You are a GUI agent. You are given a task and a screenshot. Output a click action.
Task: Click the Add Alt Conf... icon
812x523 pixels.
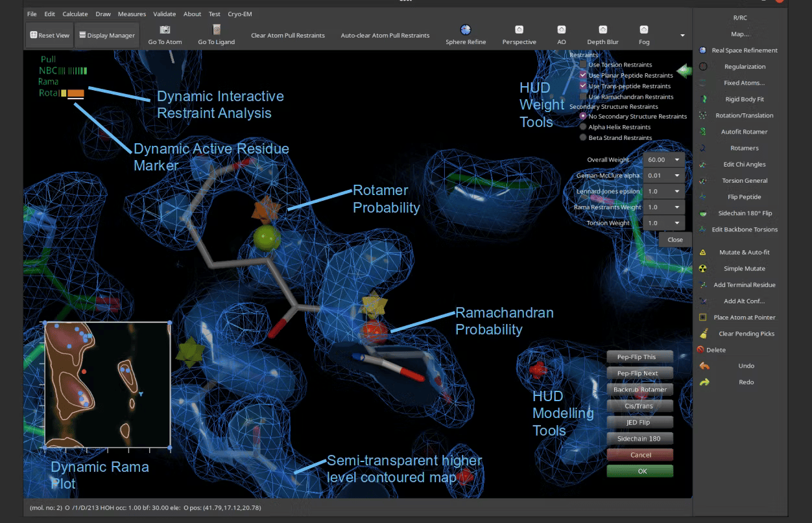coord(702,301)
